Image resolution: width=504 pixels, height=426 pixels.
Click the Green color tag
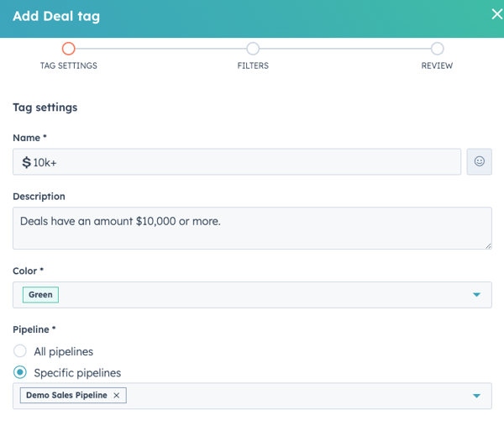[40, 294]
